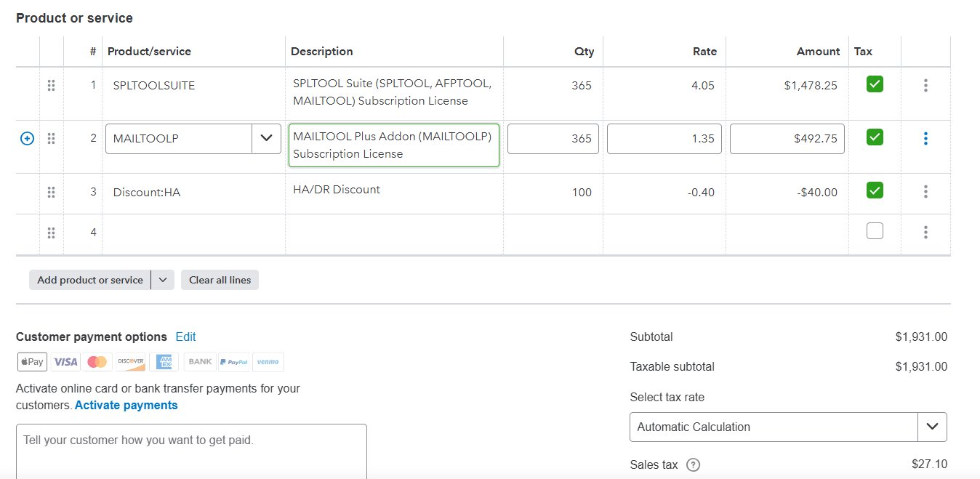Enable Tax on empty line 4
980x479 pixels.
click(x=875, y=230)
